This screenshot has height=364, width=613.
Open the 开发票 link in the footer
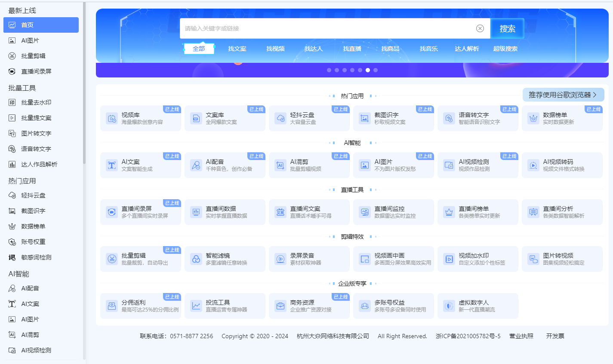tap(554, 336)
